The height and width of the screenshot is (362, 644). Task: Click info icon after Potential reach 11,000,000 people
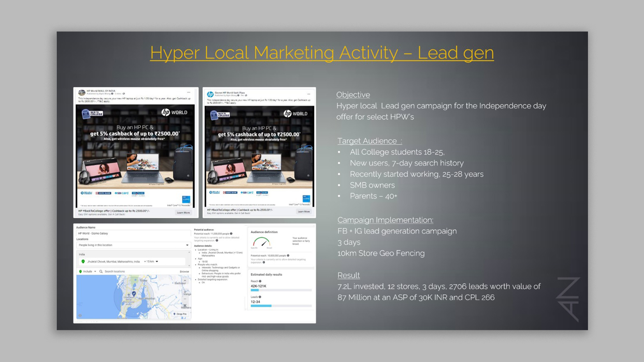coord(231,234)
